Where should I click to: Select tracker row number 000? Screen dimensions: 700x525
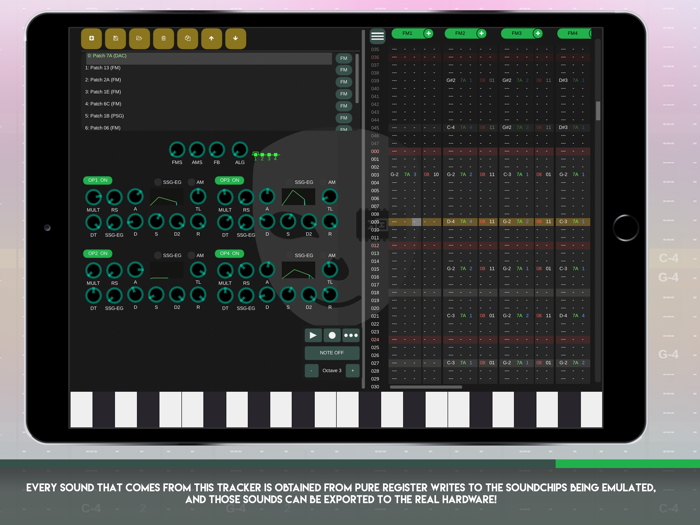[375, 151]
